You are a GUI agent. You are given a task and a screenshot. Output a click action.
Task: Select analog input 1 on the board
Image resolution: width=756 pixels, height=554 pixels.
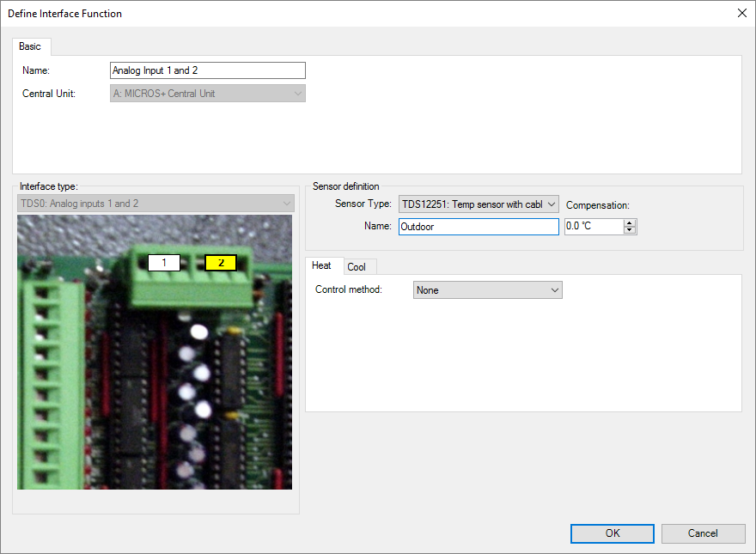[163, 263]
